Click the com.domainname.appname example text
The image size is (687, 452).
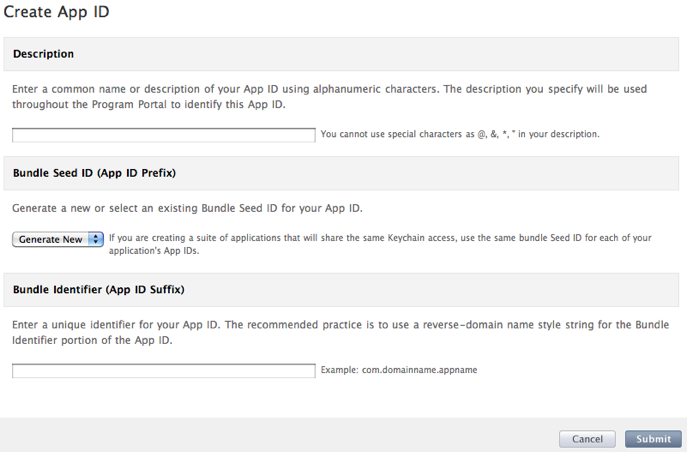(x=419, y=370)
